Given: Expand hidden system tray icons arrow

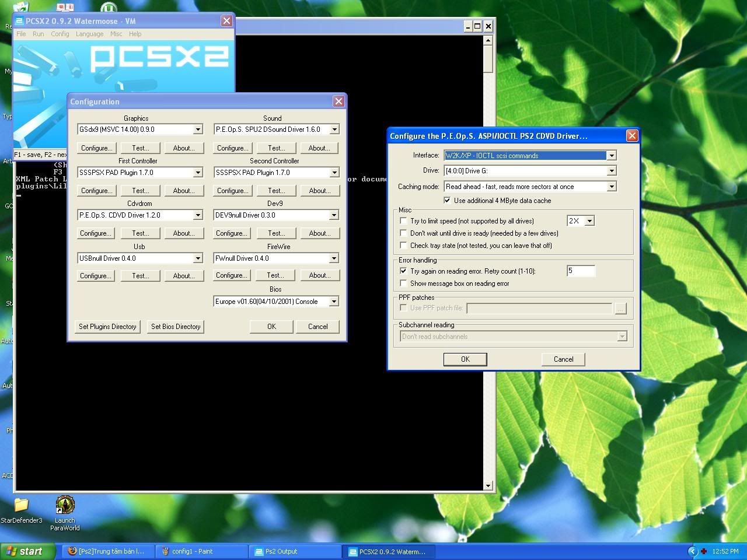Looking at the screenshot, I should click(693, 551).
